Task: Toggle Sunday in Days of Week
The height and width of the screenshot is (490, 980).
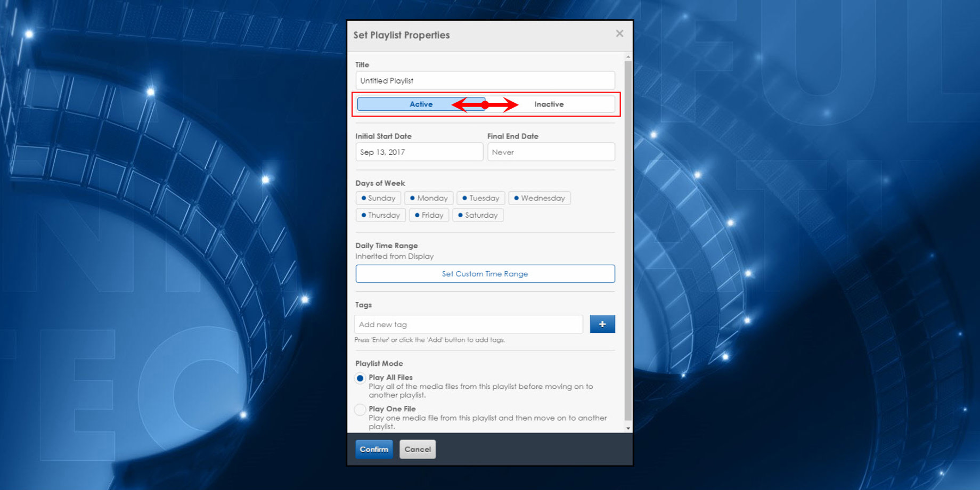Action: pos(378,198)
